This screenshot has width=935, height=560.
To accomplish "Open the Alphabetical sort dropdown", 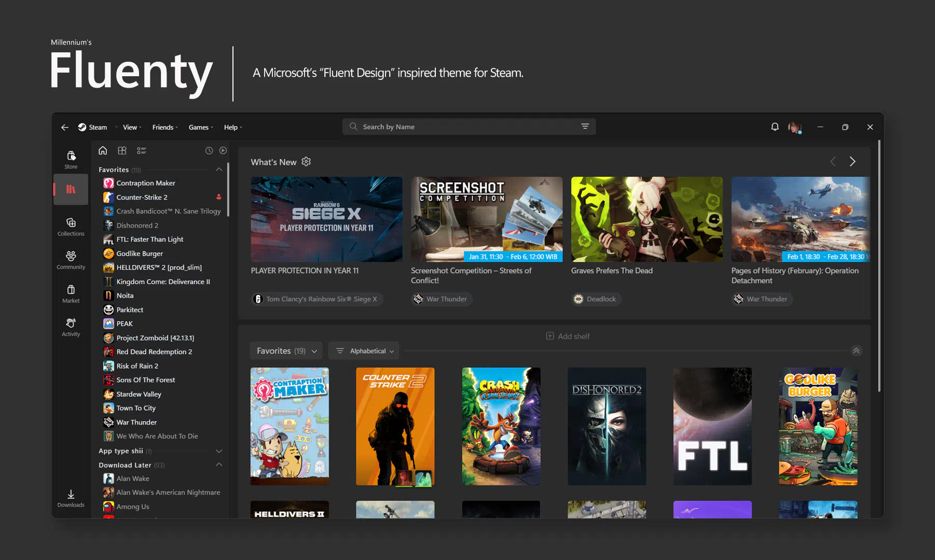I will (x=364, y=351).
